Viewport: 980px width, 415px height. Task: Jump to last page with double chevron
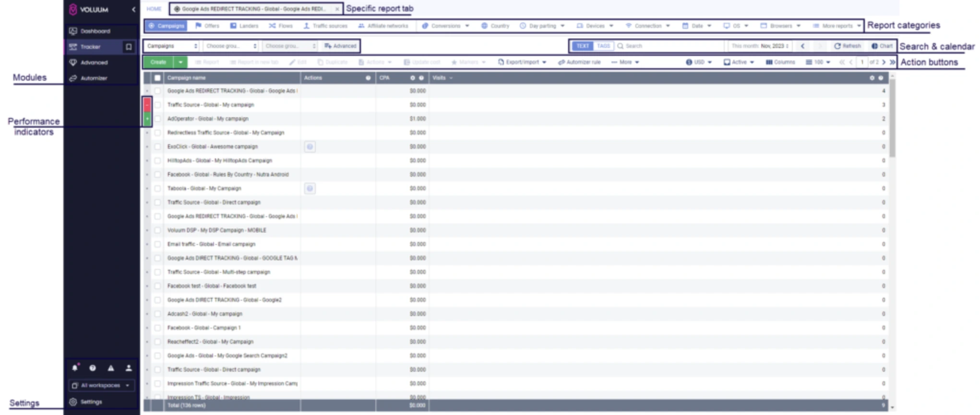point(892,62)
